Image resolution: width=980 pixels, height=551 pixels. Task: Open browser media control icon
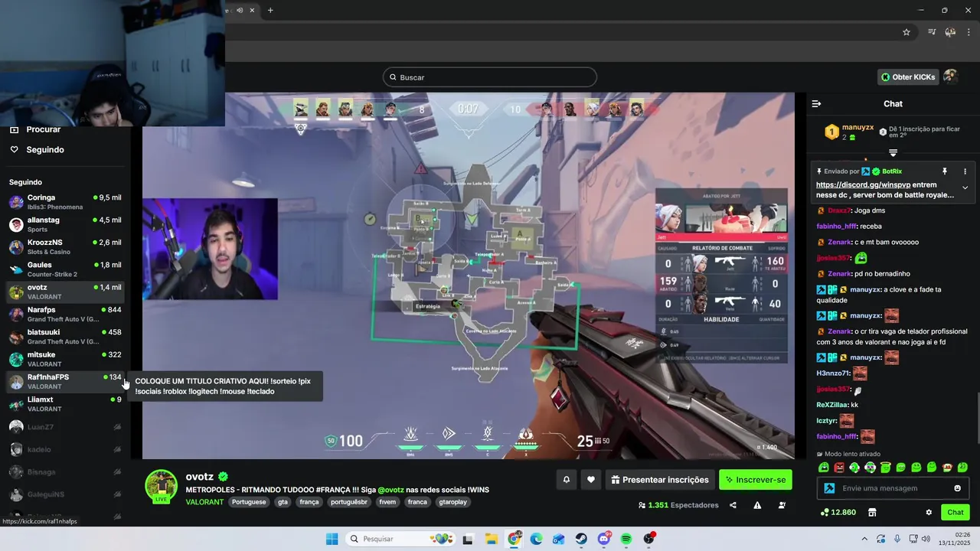932,32
